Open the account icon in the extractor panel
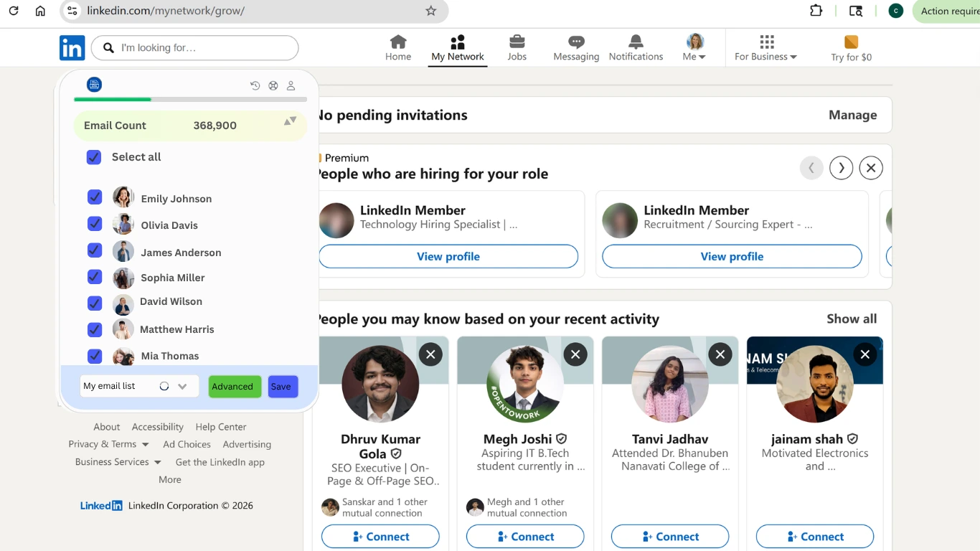This screenshot has width=980, height=551. 291,85
